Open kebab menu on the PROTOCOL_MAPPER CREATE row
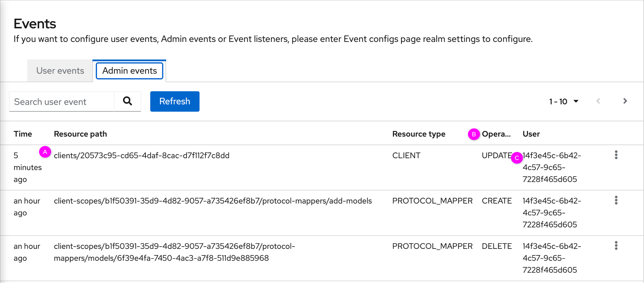This screenshot has width=644, height=283. [x=616, y=200]
